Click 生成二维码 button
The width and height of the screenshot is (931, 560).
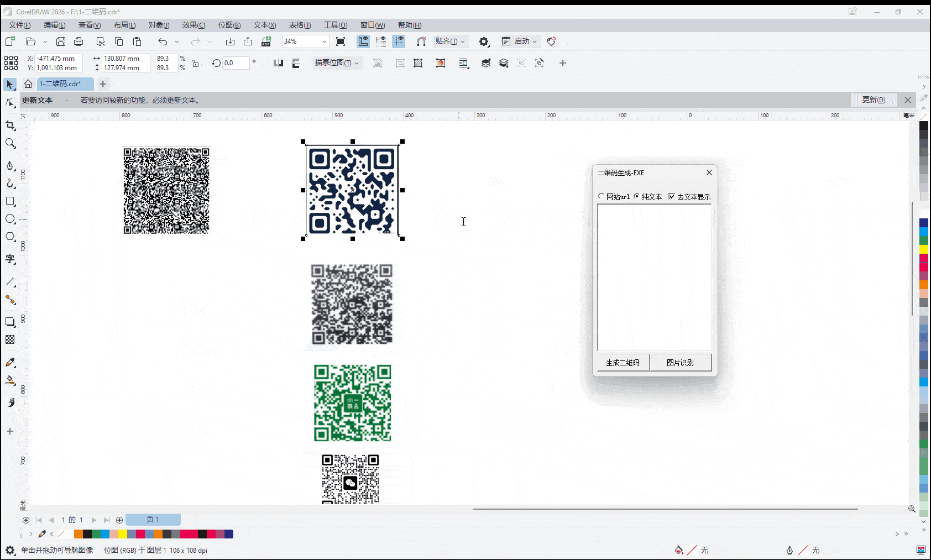623,363
